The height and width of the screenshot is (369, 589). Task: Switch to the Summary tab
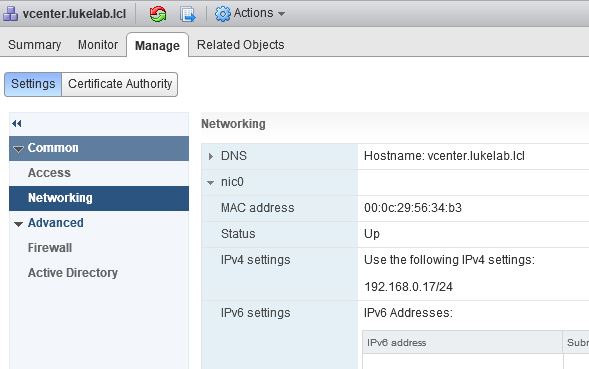pos(35,45)
